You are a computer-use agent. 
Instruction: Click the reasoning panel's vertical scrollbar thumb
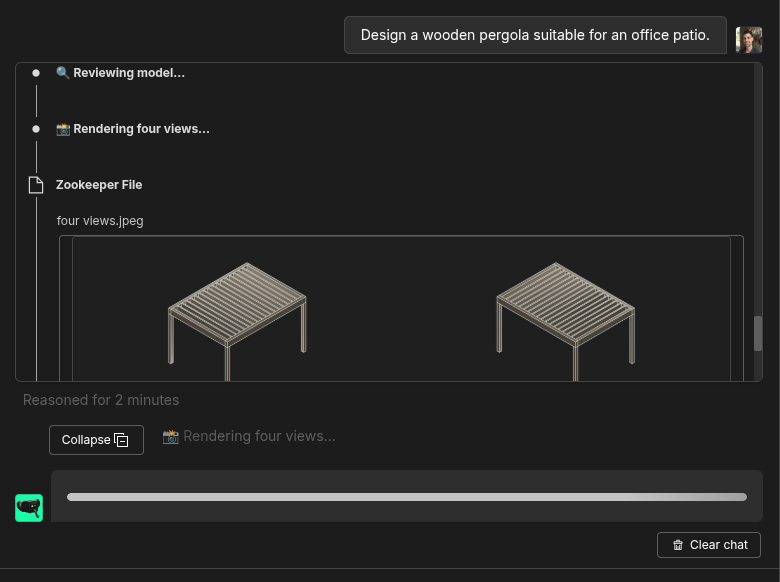pyautogui.click(x=758, y=333)
